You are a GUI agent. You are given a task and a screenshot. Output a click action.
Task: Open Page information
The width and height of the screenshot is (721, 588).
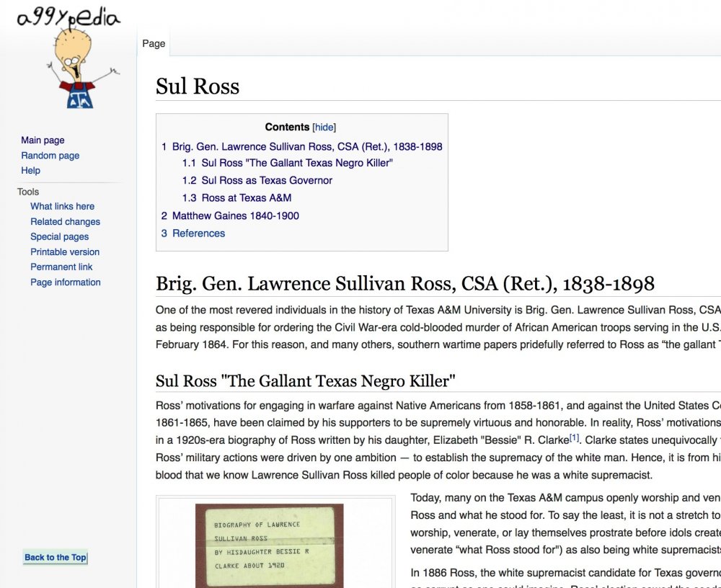65,282
